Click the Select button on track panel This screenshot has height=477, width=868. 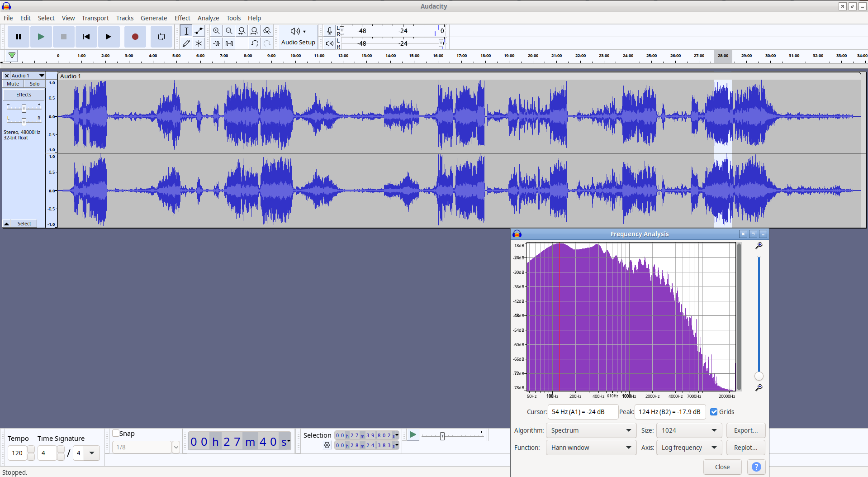click(24, 224)
